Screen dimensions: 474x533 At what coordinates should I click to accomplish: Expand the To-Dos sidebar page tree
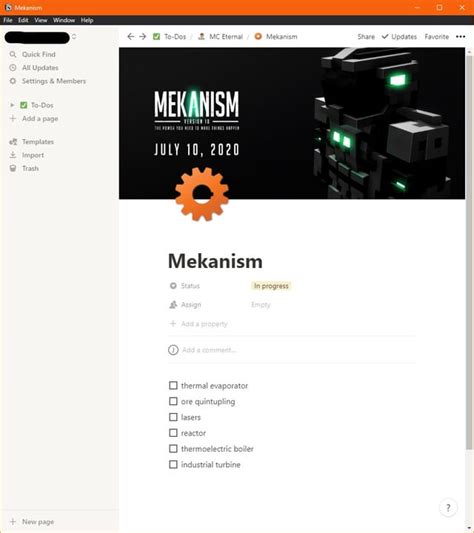pyautogui.click(x=12, y=105)
